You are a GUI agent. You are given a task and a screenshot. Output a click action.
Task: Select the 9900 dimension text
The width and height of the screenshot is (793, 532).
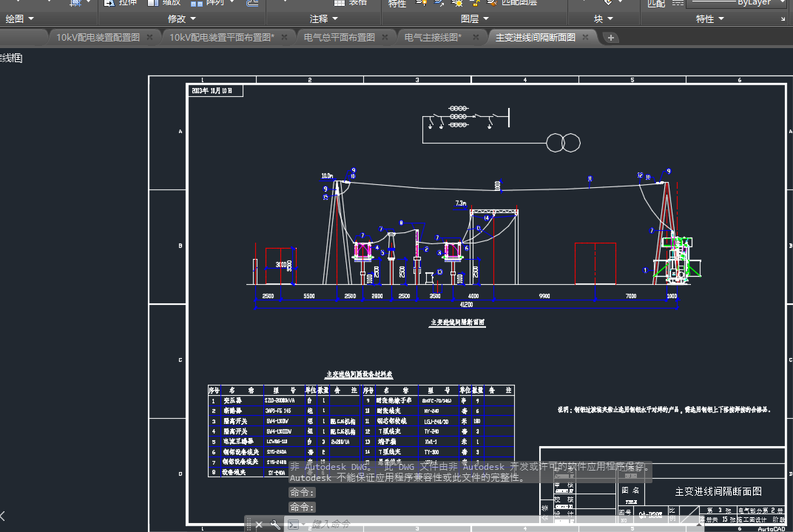tap(544, 296)
